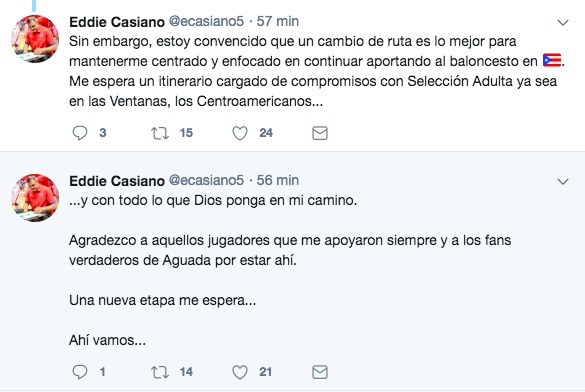Click profile avatar on second tweet
The image size is (585, 392).
tap(35, 198)
